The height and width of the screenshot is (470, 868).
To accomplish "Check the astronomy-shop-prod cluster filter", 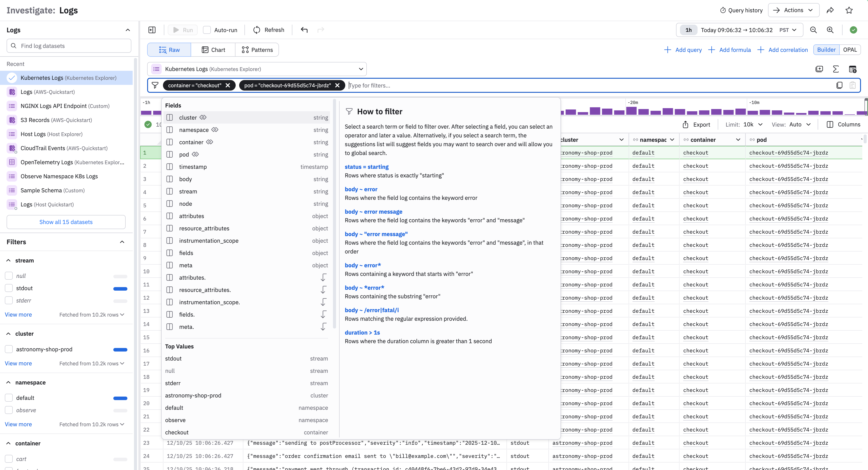I will 9,349.
